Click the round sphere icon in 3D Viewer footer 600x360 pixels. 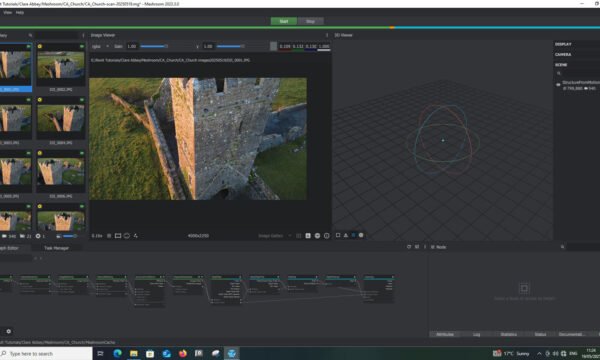point(361,235)
